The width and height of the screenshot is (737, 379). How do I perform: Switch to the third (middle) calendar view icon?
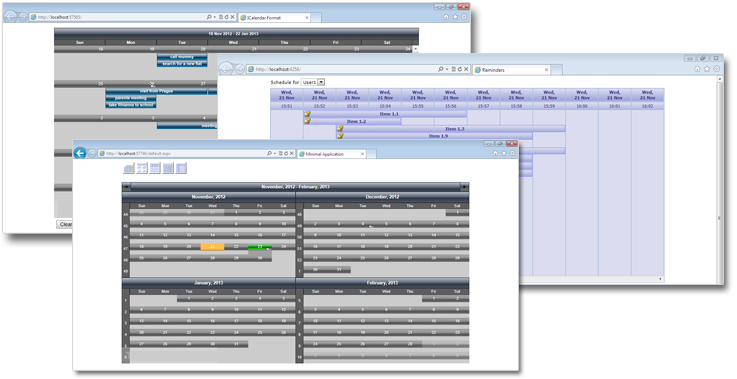155,168
